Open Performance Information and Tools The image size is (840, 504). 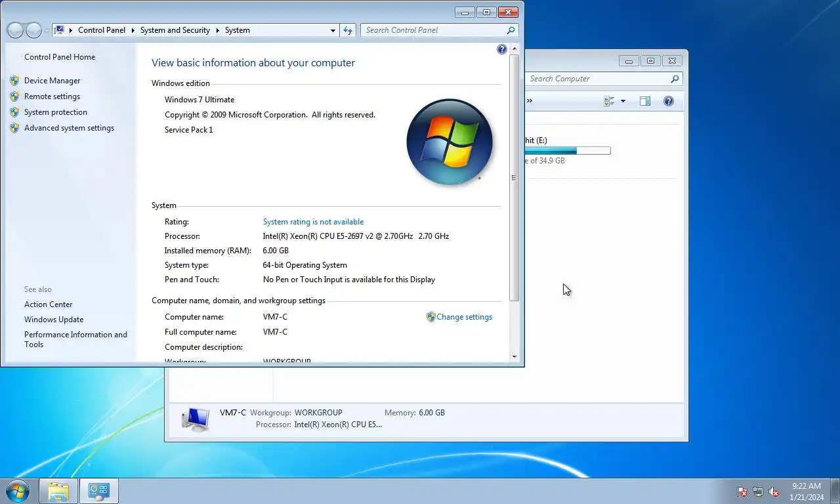(75, 339)
